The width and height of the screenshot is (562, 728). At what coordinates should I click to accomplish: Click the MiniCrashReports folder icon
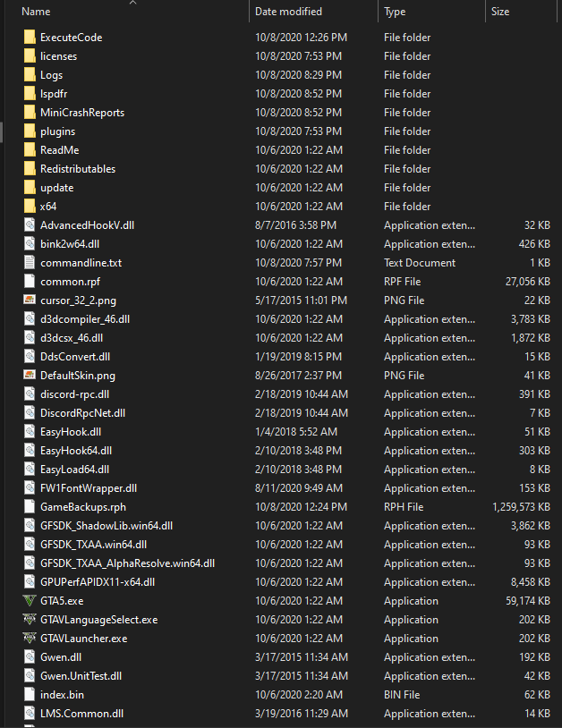point(30,113)
